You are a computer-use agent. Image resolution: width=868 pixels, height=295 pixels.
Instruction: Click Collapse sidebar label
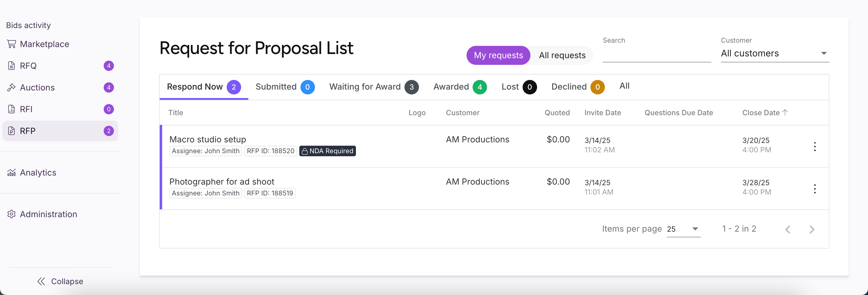coord(67,281)
